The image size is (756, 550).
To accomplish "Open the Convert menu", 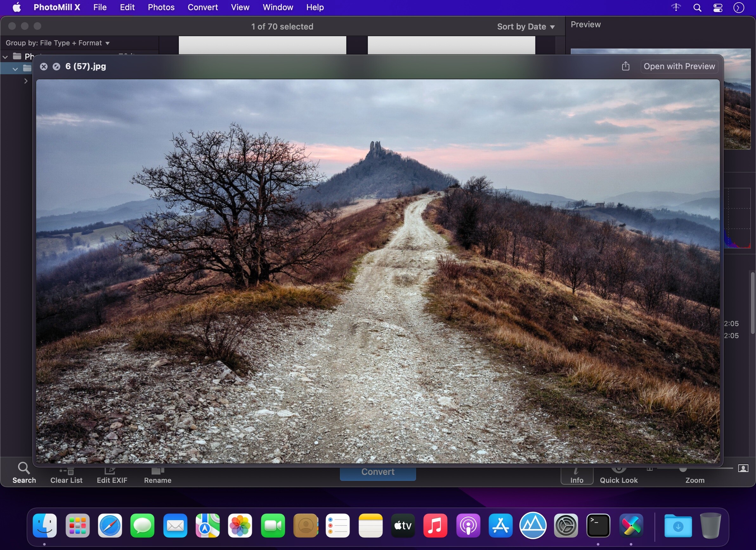I will coord(203,7).
